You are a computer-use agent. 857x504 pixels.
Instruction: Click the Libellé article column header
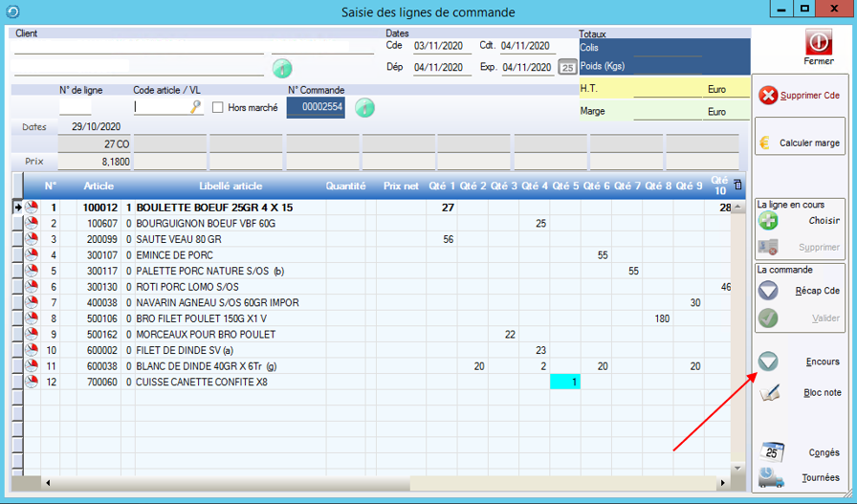tap(230, 186)
